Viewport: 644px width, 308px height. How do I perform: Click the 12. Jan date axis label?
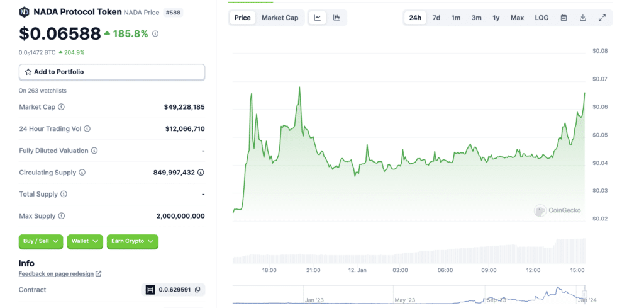click(x=357, y=270)
